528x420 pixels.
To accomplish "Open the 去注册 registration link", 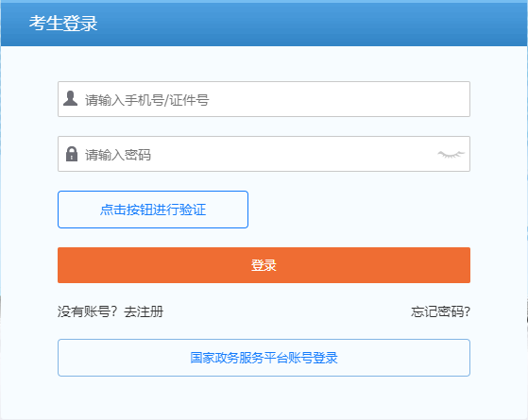I will tap(144, 311).
